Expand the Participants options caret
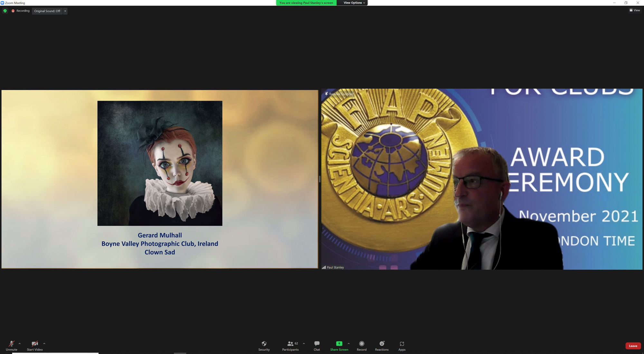The width and height of the screenshot is (644, 354). tap(304, 344)
